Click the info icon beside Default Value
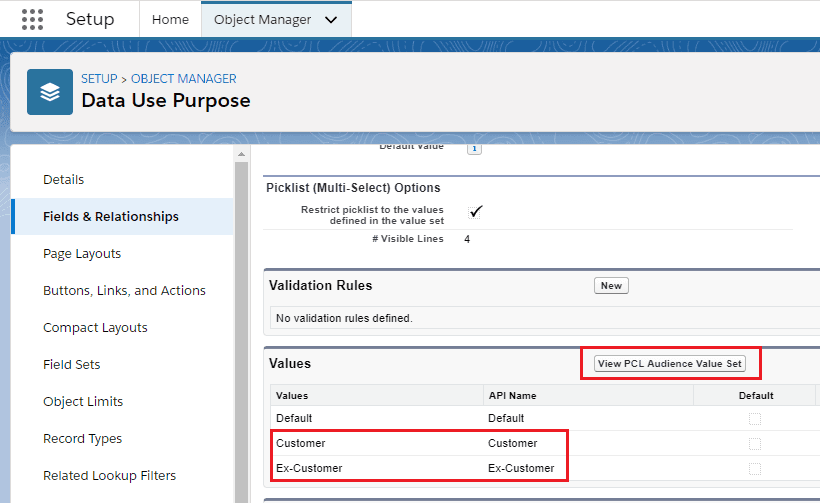This screenshot has width=821, height=503. point(474,148)
